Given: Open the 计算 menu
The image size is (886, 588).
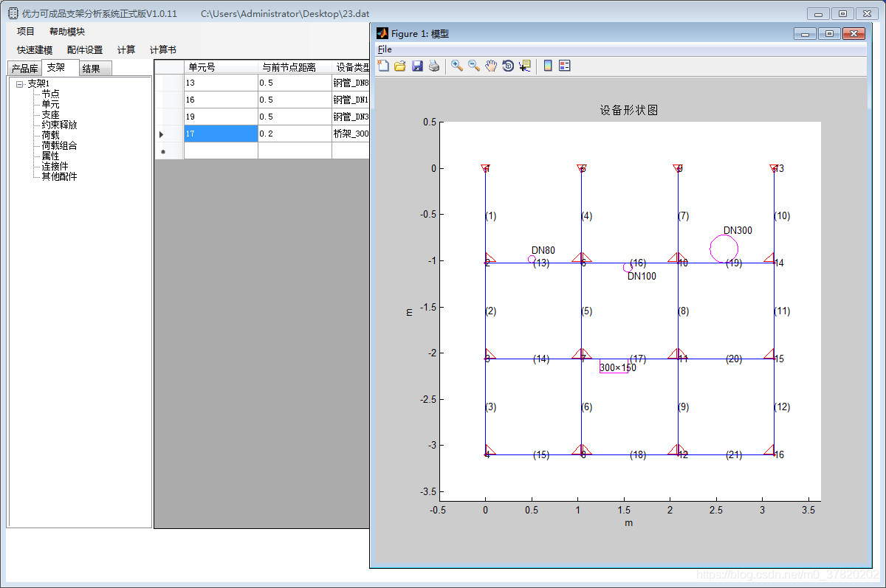Looking at the screenshot, I should (x=126, y=50).
